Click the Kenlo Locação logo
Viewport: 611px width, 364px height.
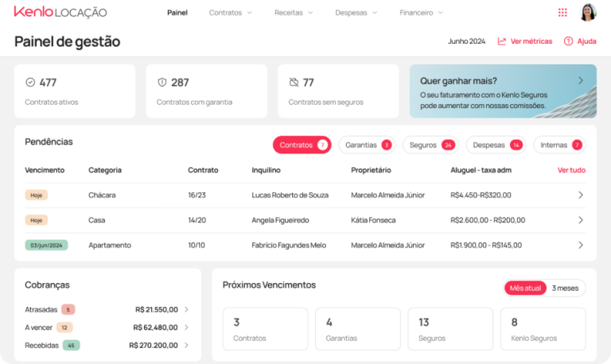click(x=60, y=13)
